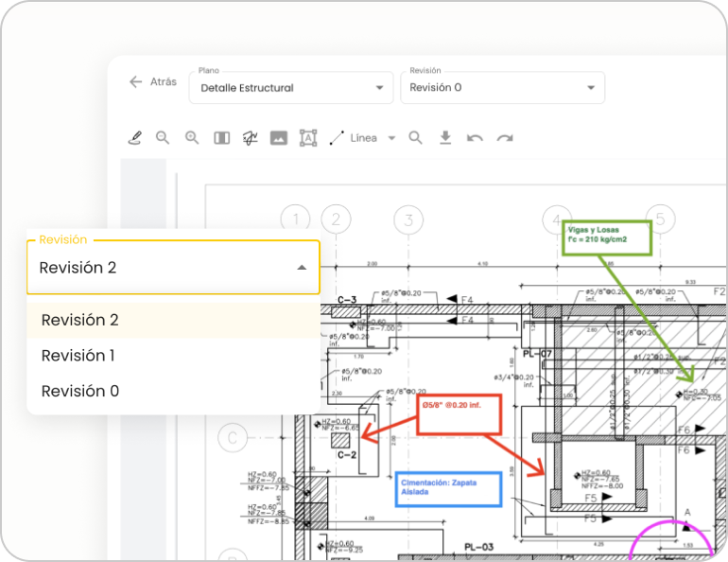Select the signature tool icon
Screen dimensions: 728x562
tap(250, 138)
